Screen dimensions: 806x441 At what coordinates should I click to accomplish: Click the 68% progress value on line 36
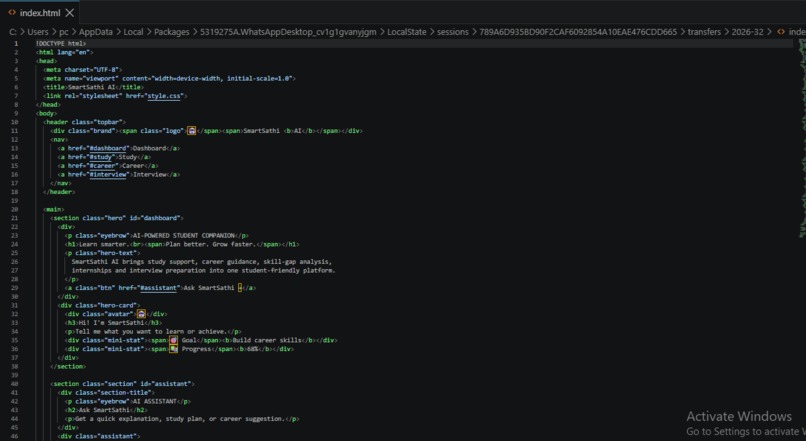[x=252, y=348]
